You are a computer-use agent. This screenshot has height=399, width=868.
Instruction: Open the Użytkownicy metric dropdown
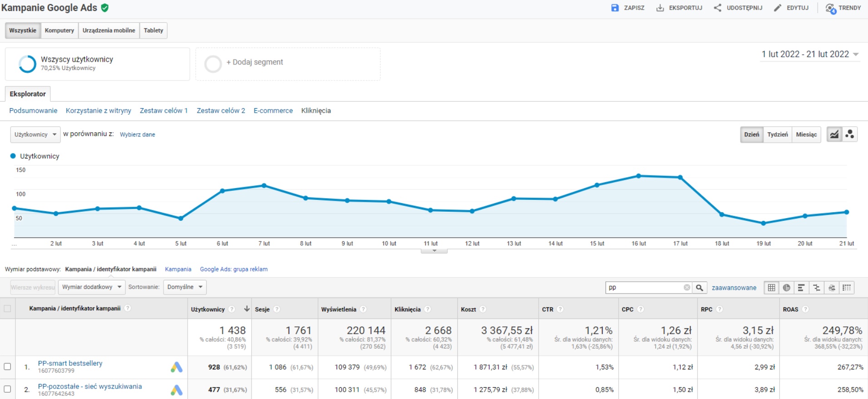(35, 135)
